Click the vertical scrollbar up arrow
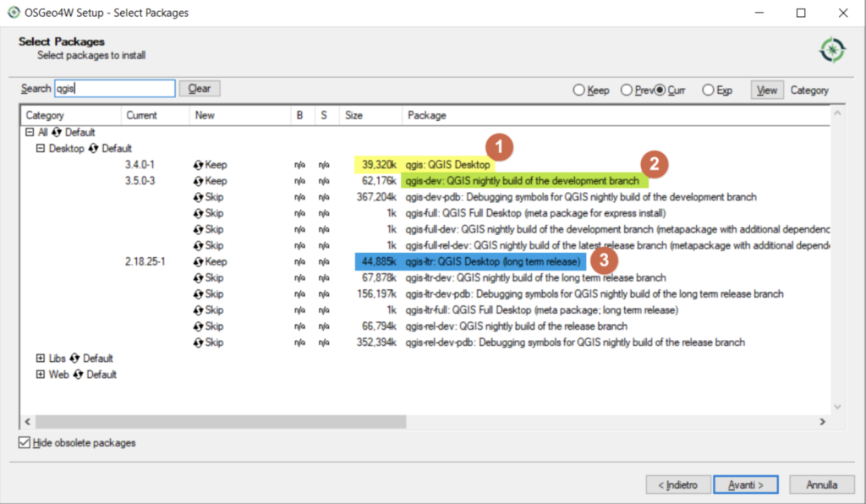The image size is (866, 504). [837, 113]
